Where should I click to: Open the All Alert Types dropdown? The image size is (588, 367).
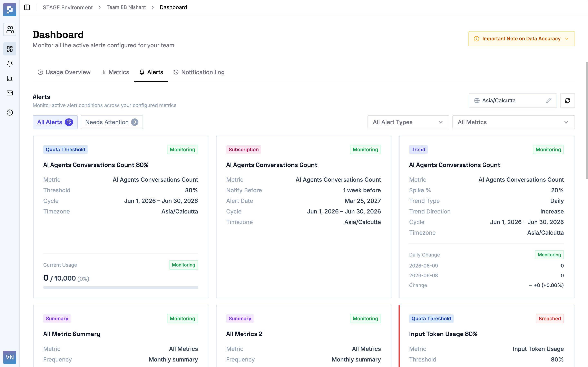[x=408, y=122]
